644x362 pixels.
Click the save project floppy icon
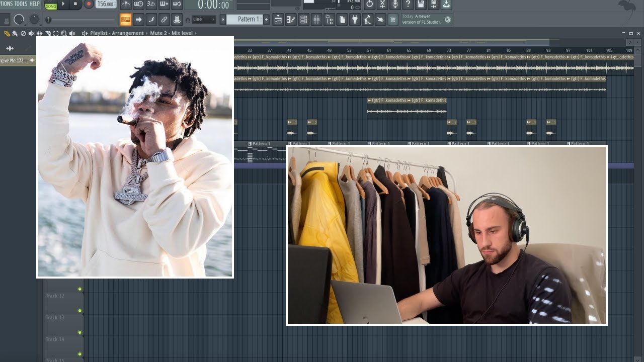(421, 4)
